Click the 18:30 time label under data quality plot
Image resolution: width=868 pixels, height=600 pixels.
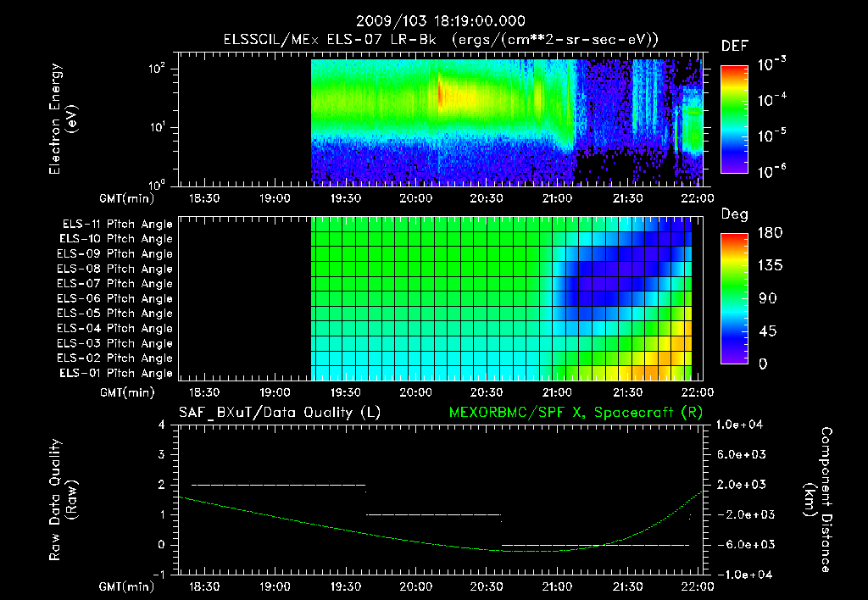coord(204,586)
